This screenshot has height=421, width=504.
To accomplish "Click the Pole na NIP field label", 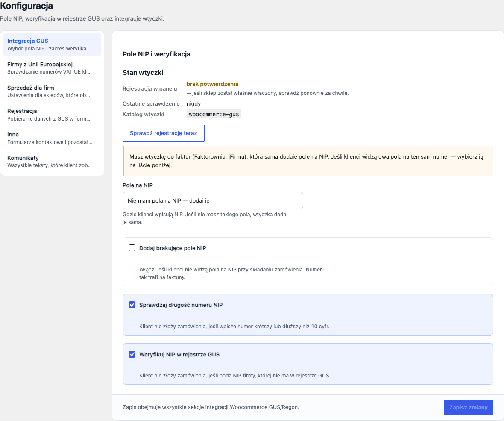I will click(x=138, y=185).
